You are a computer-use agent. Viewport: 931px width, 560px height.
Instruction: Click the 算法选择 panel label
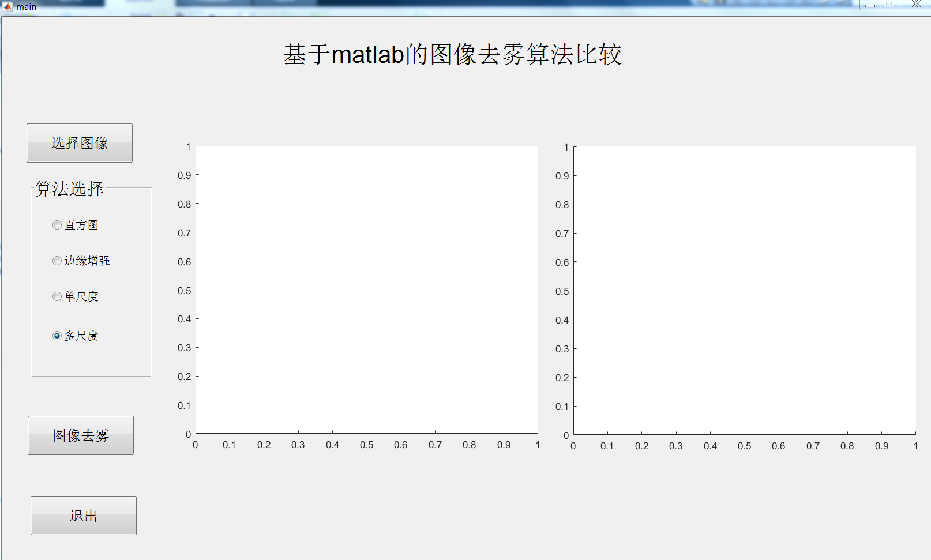(69, 189)
